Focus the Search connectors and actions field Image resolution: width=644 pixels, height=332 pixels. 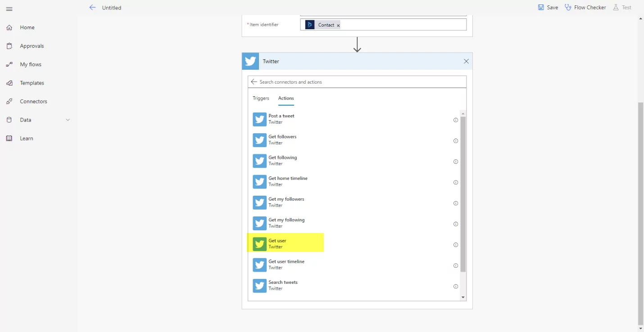tap(357, 82)
